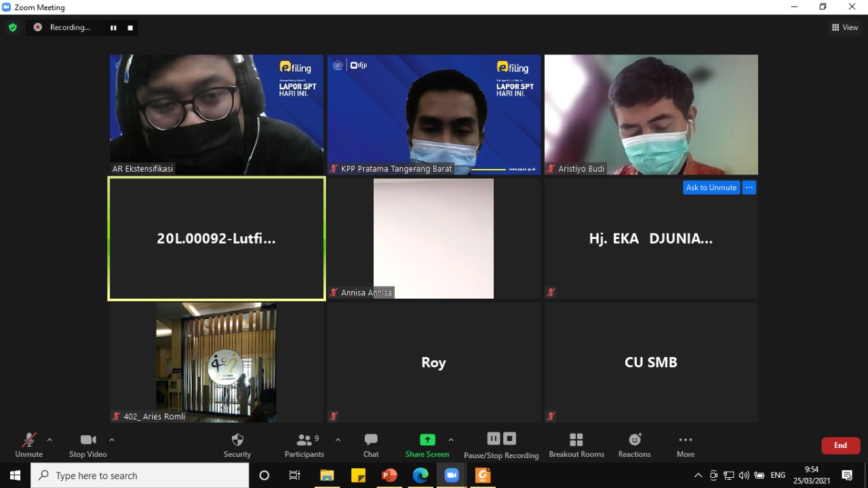Click the red End meeting button
Screen dimensions: 868x488
tap(840, 445)
